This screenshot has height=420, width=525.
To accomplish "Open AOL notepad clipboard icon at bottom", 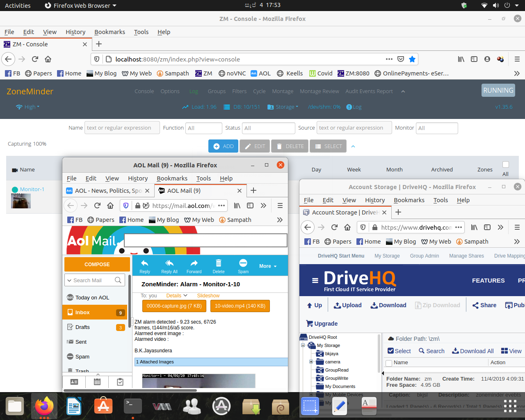I will (120, 382).
